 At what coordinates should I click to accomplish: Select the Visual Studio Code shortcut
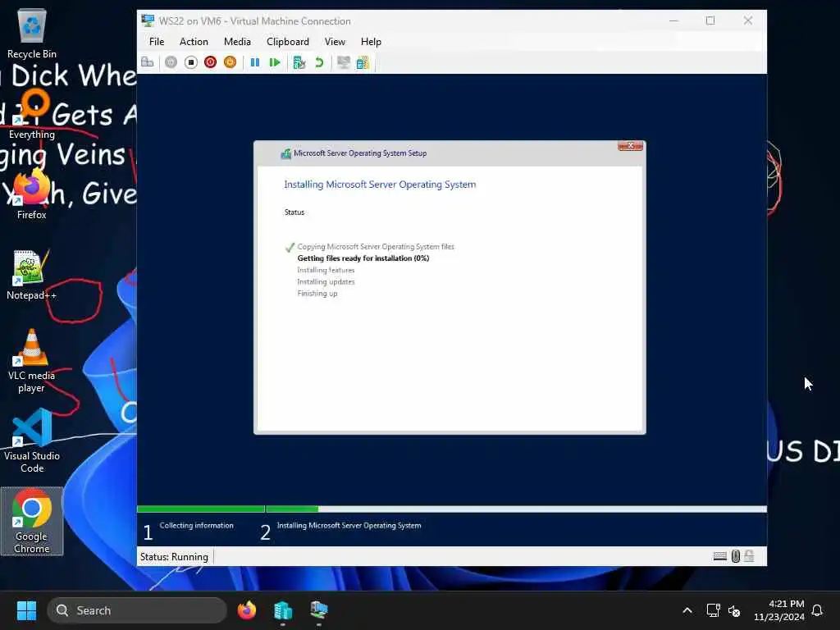[32, 441]
